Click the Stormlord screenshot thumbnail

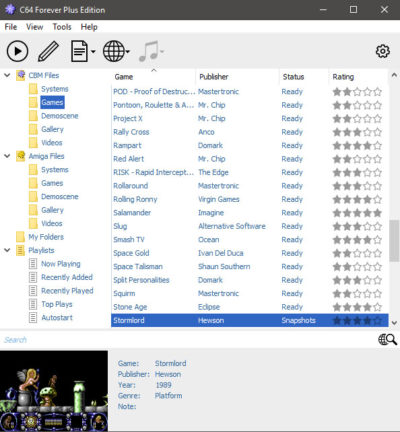[54, 391]
